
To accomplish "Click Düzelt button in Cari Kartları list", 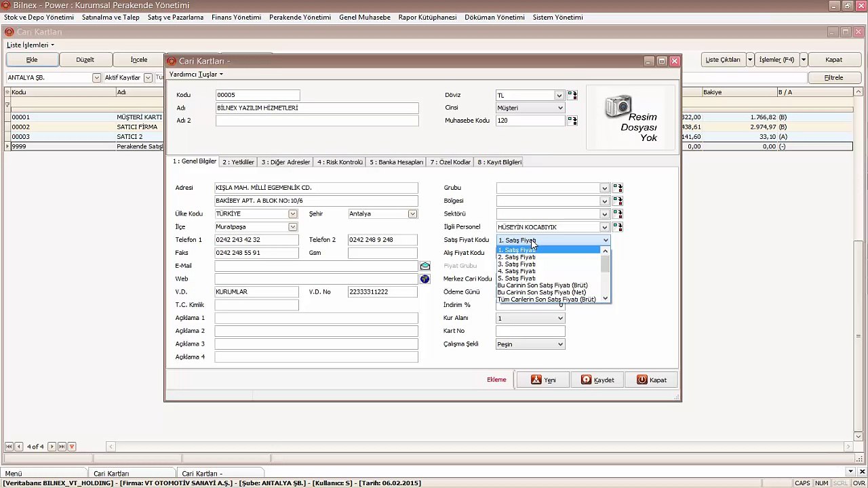I will coord(85,60).
